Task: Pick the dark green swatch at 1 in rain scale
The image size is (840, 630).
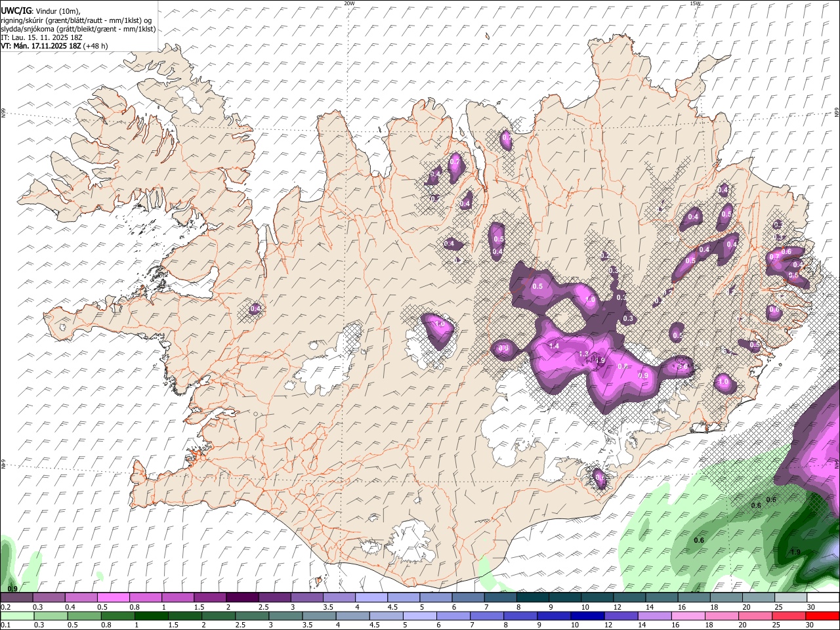Action: (x=151, y=616)
